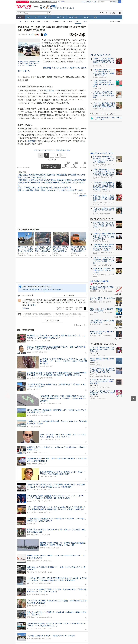This screenshot has height=644, width=138.
Task: Open settings via gear icon near 購入履歴
Action: coord(120,13)
